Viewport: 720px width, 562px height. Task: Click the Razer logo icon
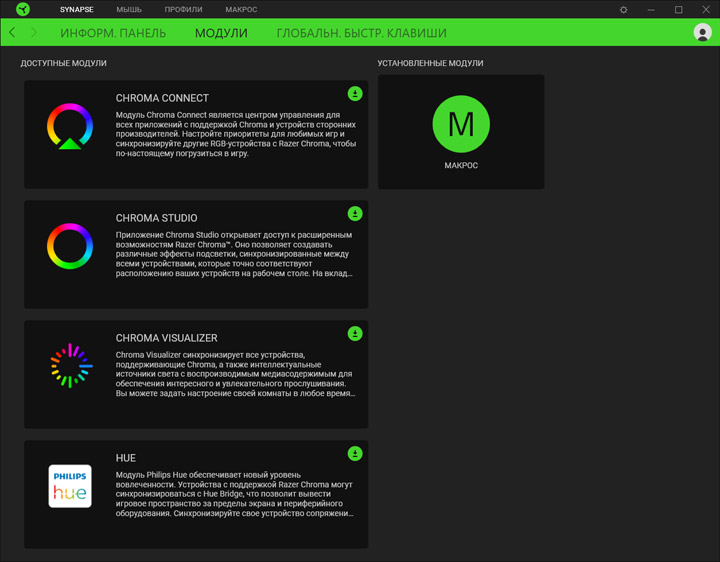tap(22, 9)
